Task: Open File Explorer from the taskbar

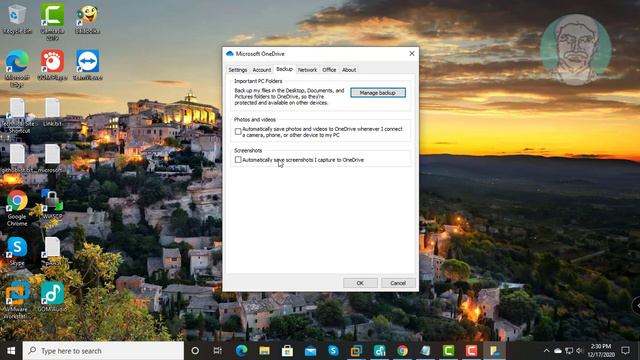Action: [x=264, y=351]
